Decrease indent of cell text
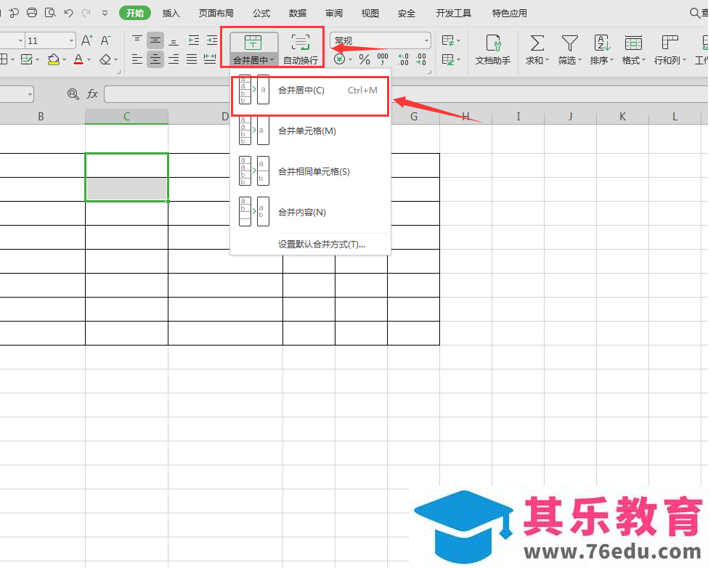Image resolution: width=709 pixels, height=568 pixels. pyautogui.click(x=194, y=41)
